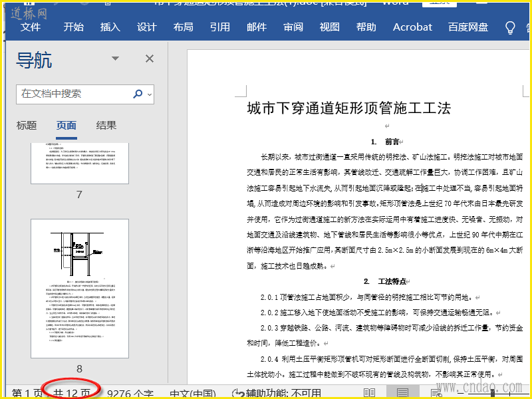Click the lightbulb Tell Me icon

click(510, 28)
